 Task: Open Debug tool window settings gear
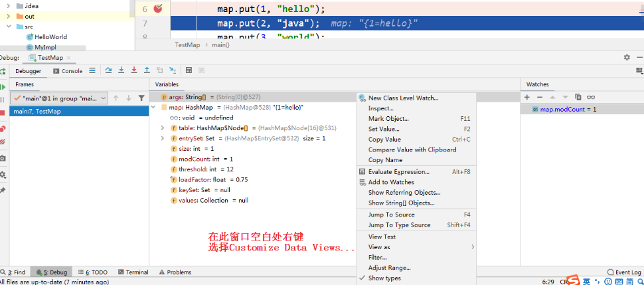coord(627,58)
